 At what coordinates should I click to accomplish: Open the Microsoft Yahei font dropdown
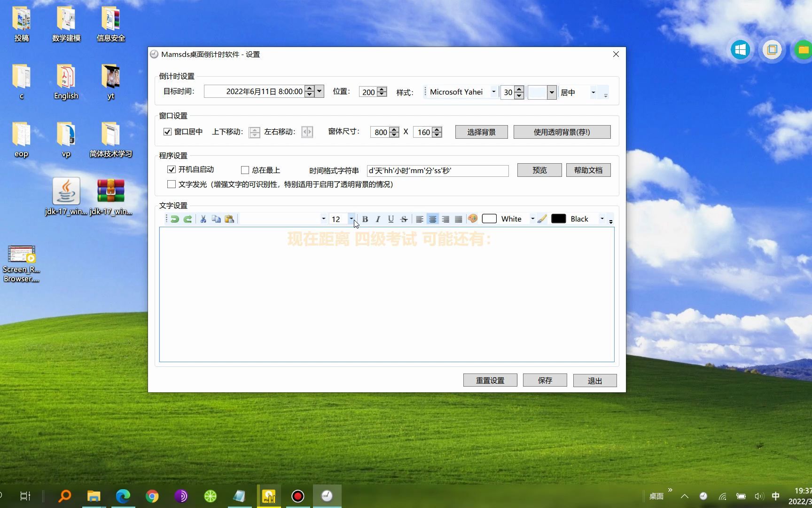[x=493, y=92]
